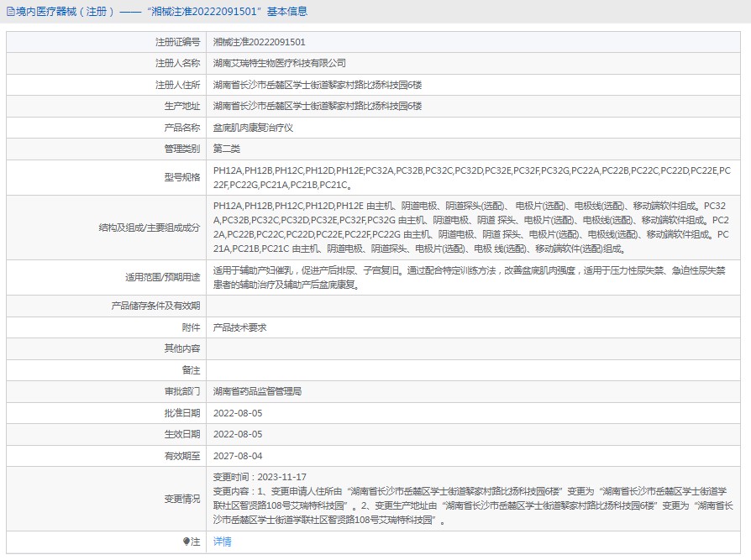Click the 变更内容 change description text

pyautogui.click(x=473, y=505)
